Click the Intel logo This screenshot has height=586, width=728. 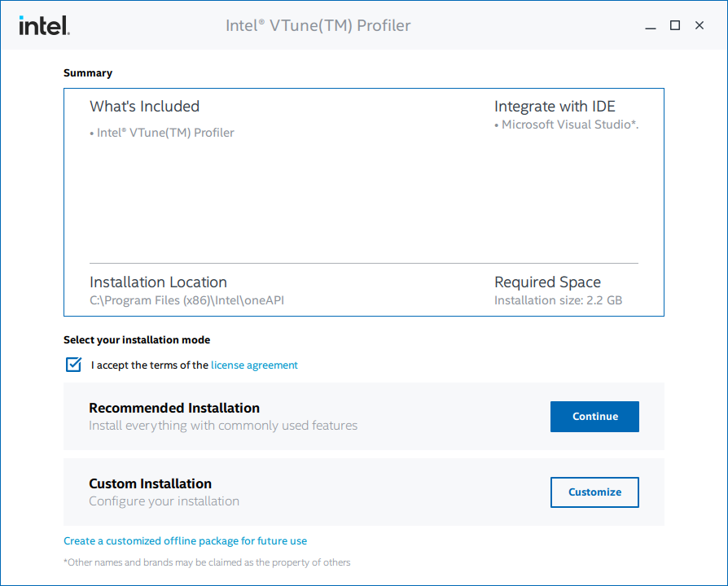(44, 25)
